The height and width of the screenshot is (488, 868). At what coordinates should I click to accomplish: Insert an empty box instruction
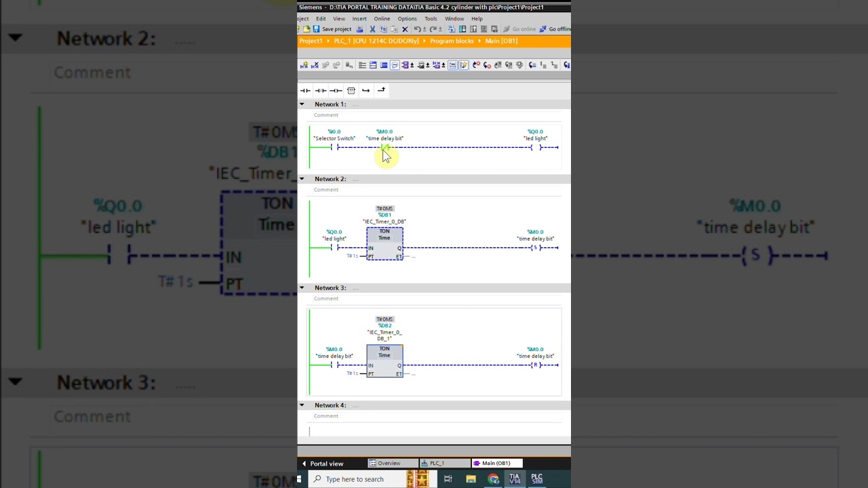[x=351, y=90]
